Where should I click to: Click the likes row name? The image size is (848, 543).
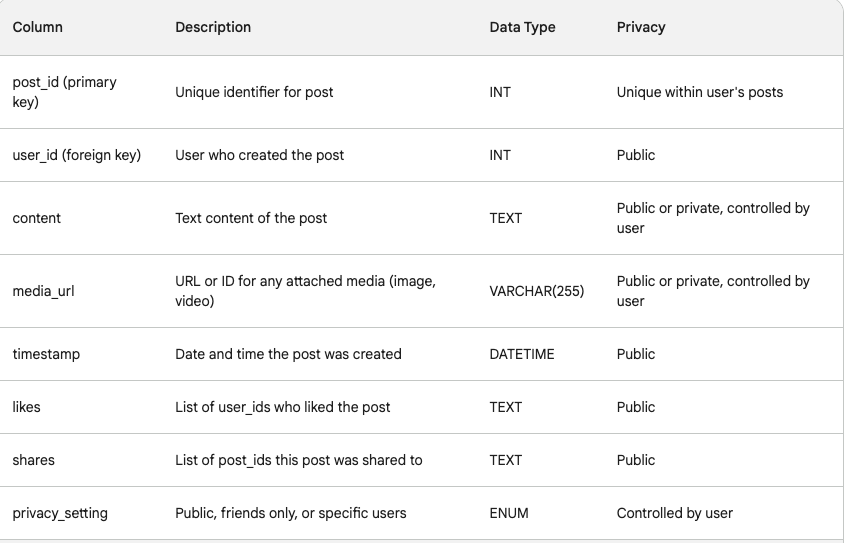coord(26,407)
